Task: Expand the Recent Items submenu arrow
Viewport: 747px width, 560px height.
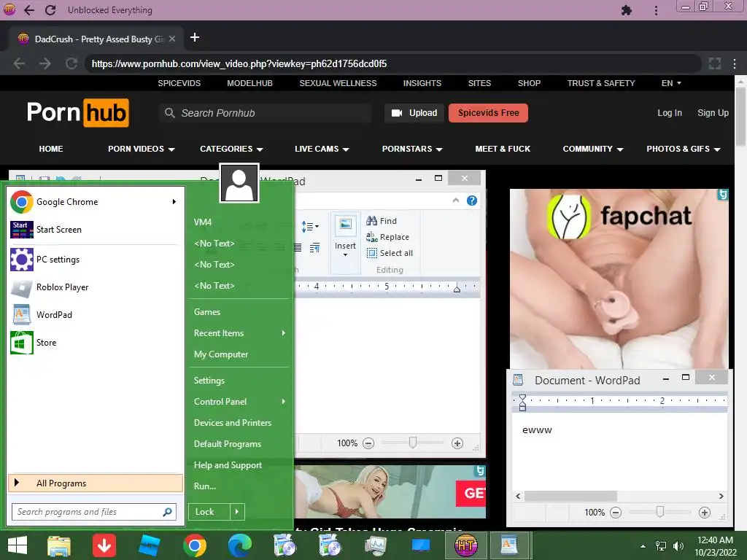Action: tap(284, 332)
